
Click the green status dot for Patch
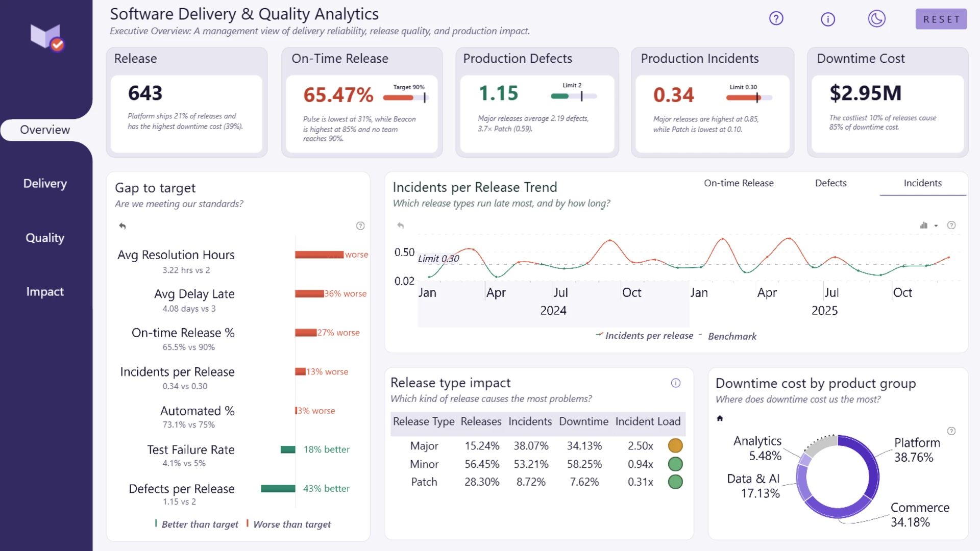(675, 482)
